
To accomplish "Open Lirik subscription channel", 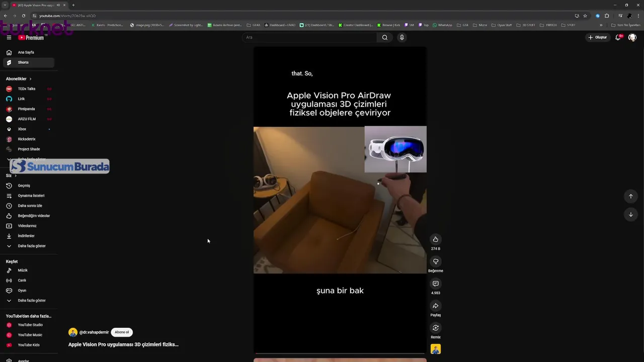I will pos(28,99).
